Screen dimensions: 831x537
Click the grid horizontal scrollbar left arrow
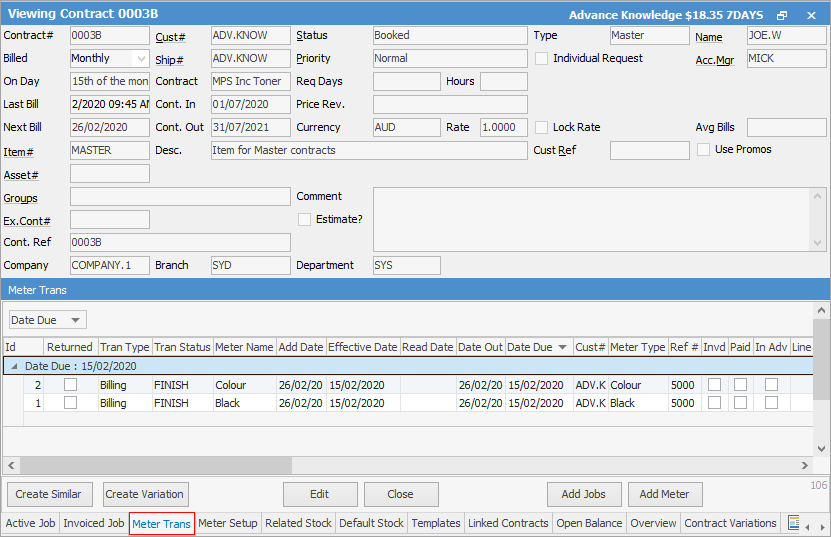(x=10, y=465)
